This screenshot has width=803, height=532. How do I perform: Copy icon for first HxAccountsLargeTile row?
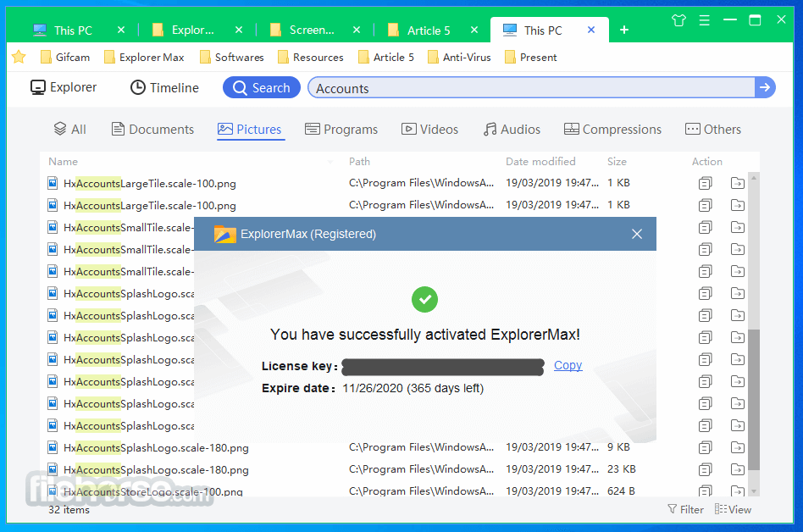click(x=706, y=183)
